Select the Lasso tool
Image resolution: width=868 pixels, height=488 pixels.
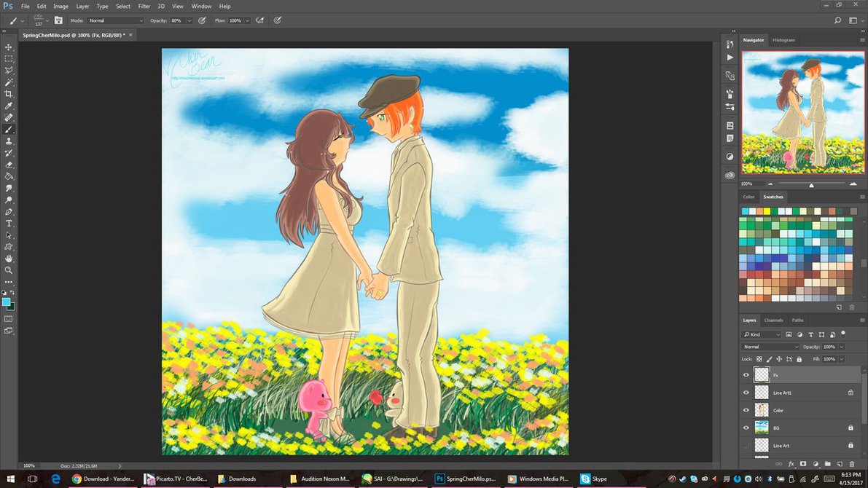(x=8, y=70)
